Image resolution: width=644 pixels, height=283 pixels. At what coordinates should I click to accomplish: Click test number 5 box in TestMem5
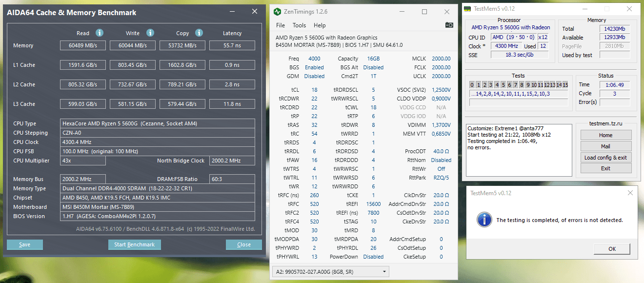tap(503, 85)
